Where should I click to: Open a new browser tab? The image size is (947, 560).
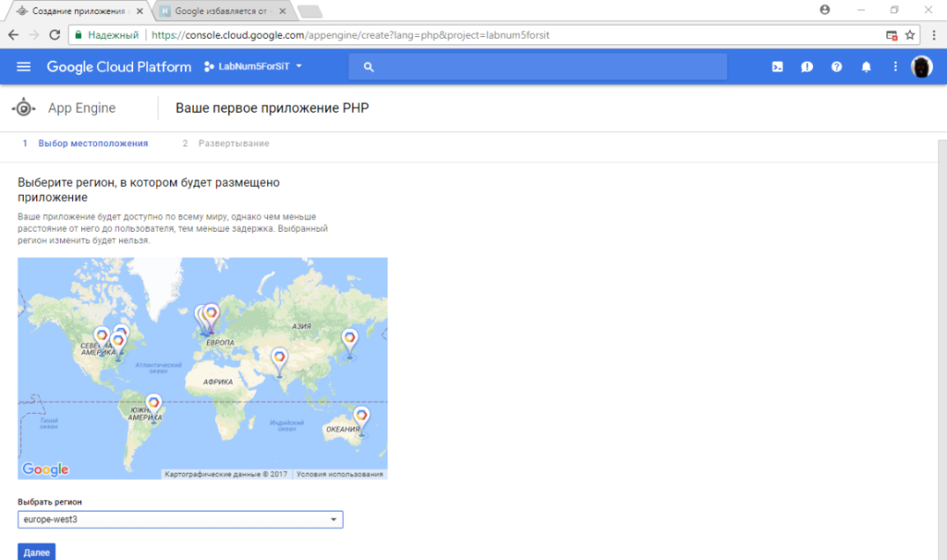click(309, 11)
